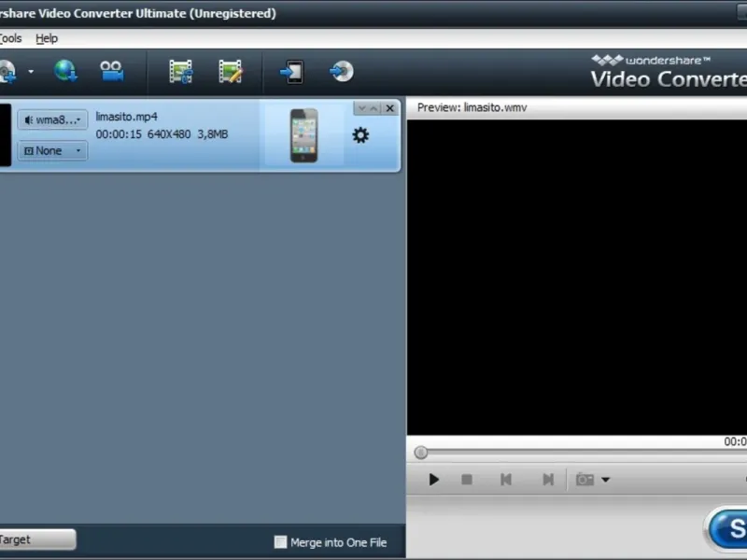Image resolution: width=747 pixels, height=560 pixels.
Task: Choose the iPhone output format thumbnail
Action: 304,135
